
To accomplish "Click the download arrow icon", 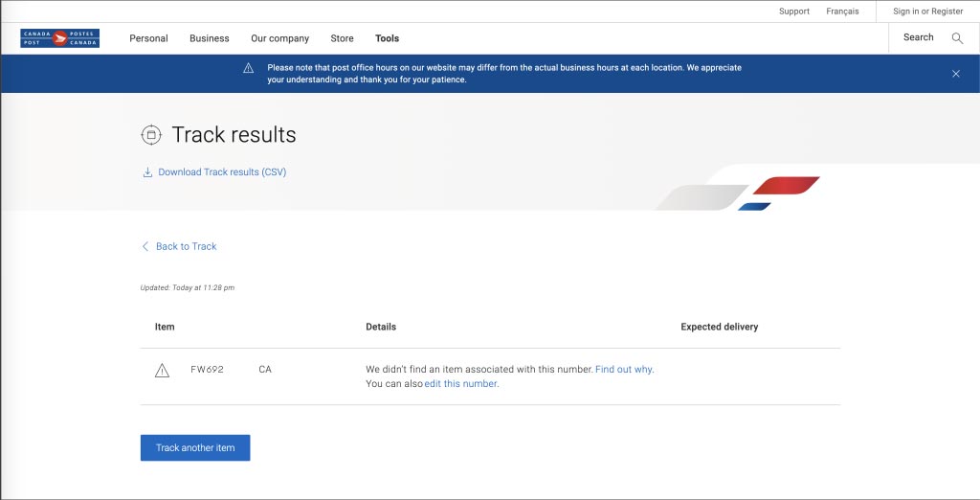I will [147, 172].
